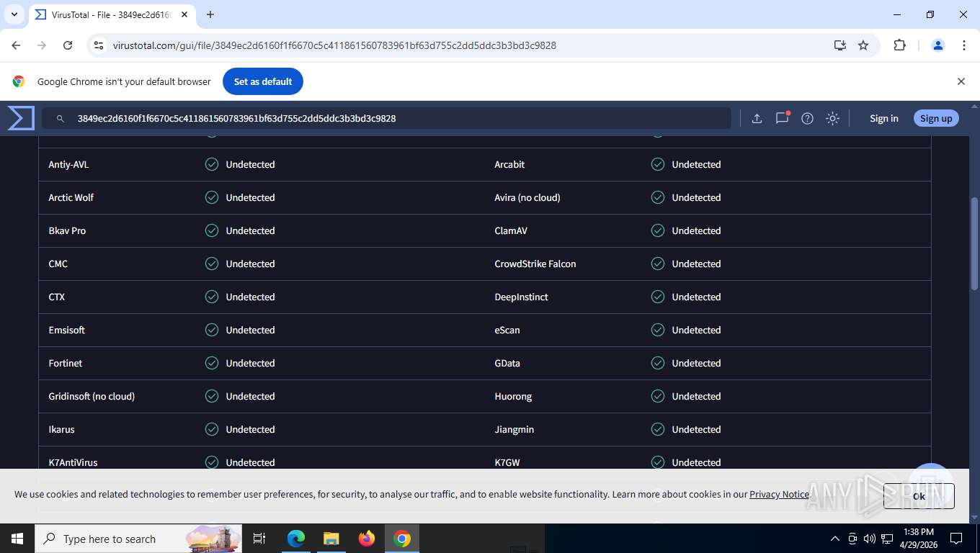Go back to previous page
The width and height of the screenshot is (980, 553).
point(17,45)
